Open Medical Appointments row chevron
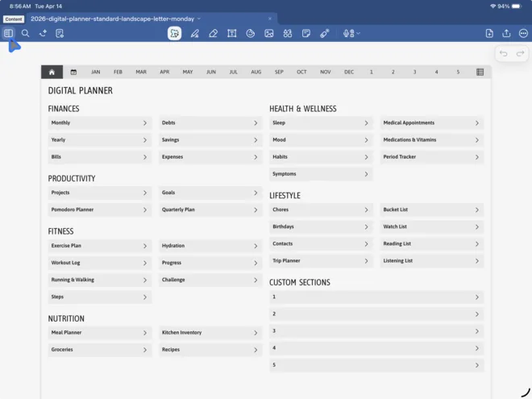The width and height of the screenshot is (532, 399). (476, 123)
